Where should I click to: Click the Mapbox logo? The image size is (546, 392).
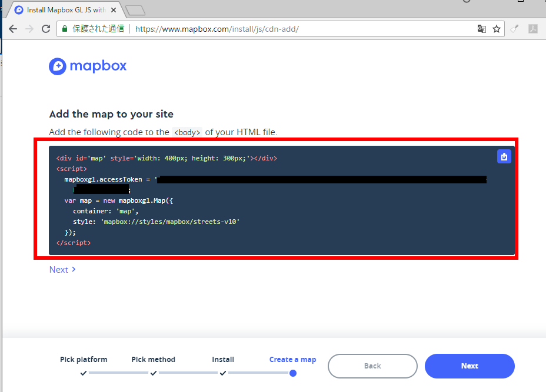pyautogui.click(x=88, y=66)
